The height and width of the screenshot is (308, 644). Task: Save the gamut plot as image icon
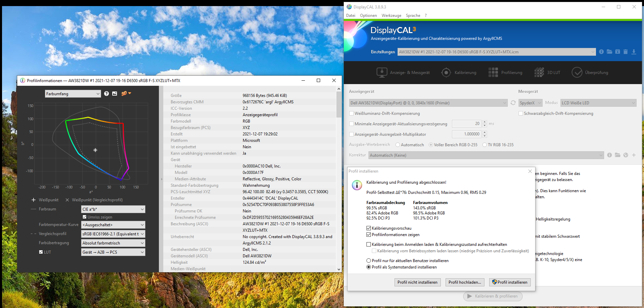click(115, 94)
